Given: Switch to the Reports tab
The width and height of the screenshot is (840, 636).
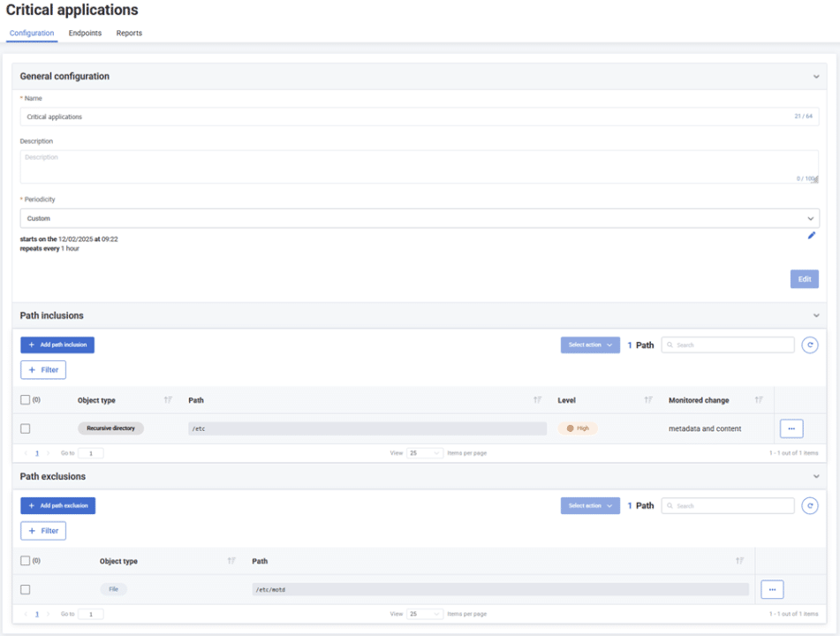Looking at the screenshot, I should tap(129, 33).
